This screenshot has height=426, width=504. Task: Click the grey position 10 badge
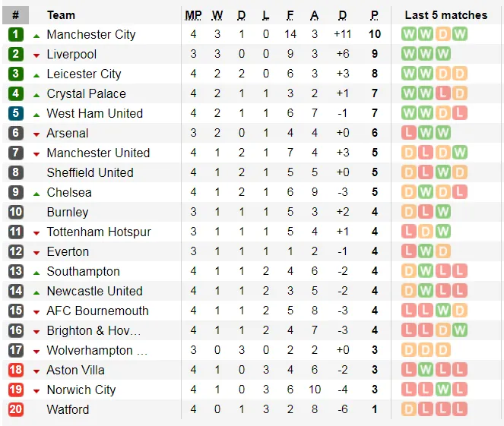pyautogui.click(x=16, y=212)
